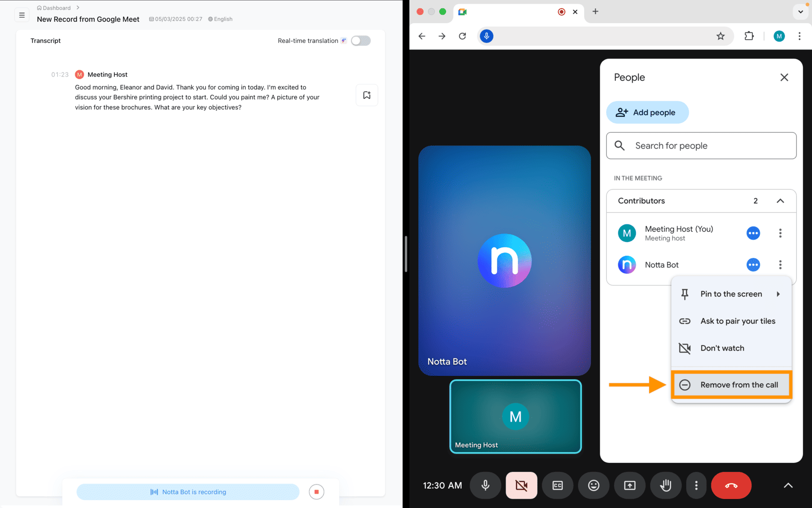Toggle Real-time translation switch

tap(361, 41)
